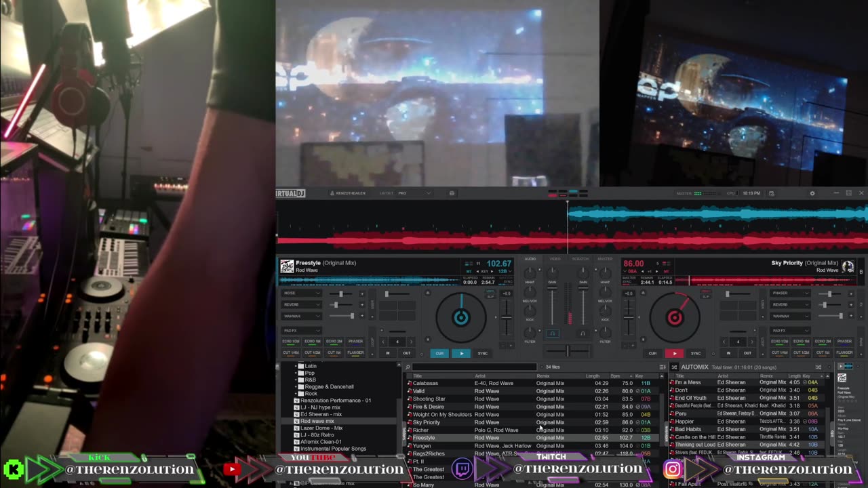This screenshot has width=868, height=488.
Task: Trigger ECHO 1/2M pad on left deck
Action: point(291,342)
